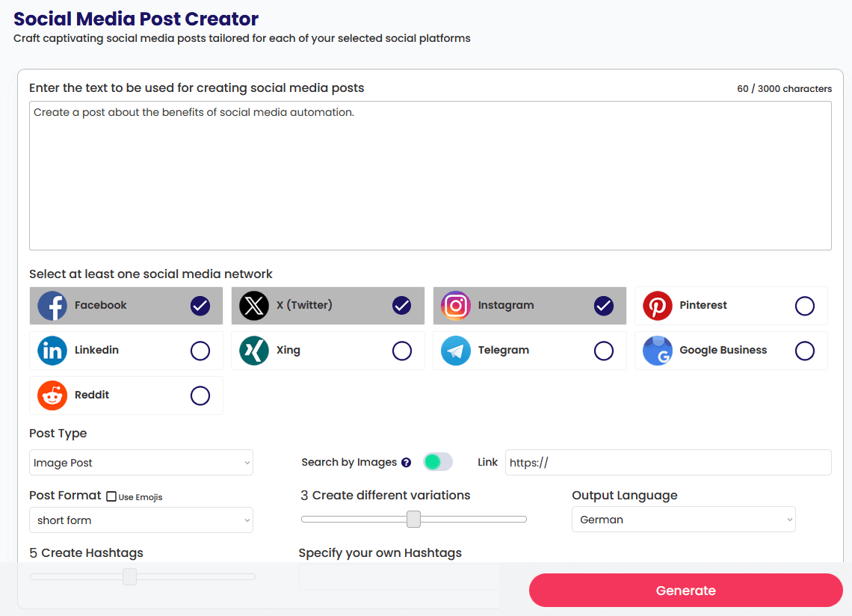This screenshot has width=852, height=616.
Task: Uncheck the Facebook selection checkmark
Action: point(200,305)
